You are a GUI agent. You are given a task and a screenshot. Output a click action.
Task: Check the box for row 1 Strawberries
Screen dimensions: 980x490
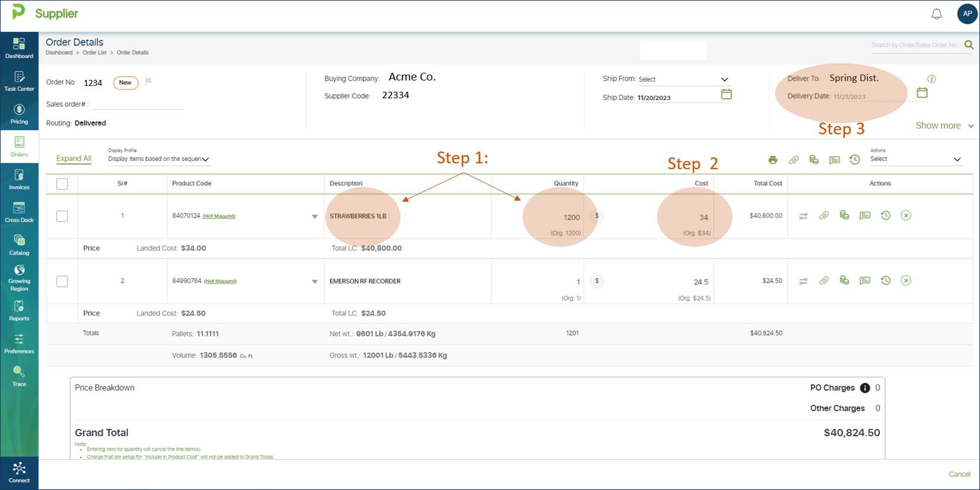[62, 216]
